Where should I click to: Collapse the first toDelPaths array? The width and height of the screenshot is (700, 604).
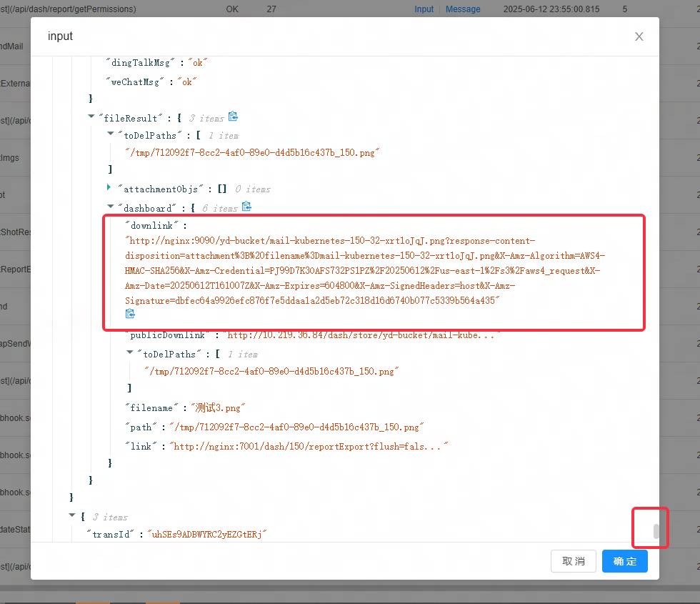coord(111,134)
